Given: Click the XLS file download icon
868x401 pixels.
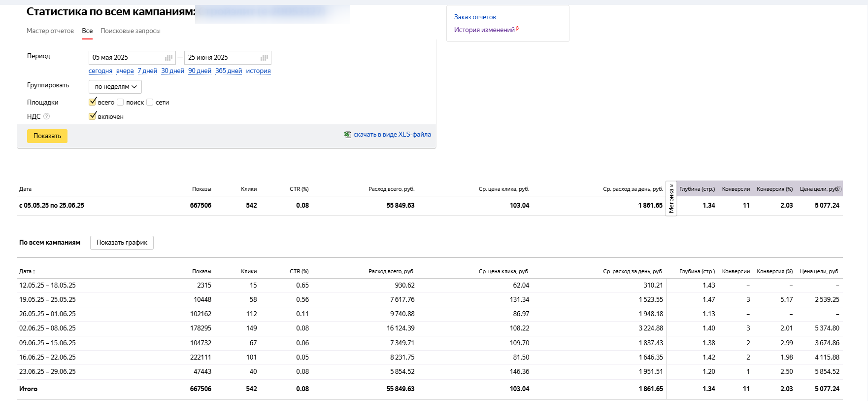Looking at the screenshot, I should click(348, 135).
